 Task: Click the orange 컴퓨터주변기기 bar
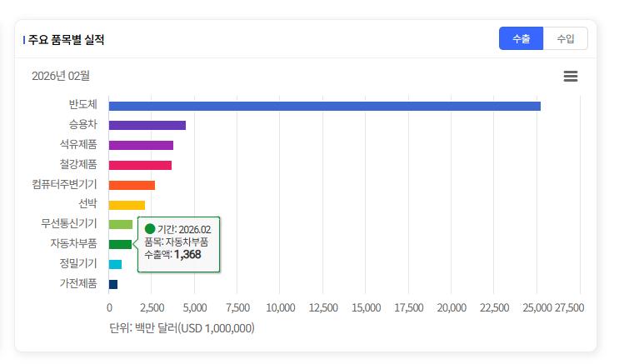pyautogui.click(x=132, y=185)
